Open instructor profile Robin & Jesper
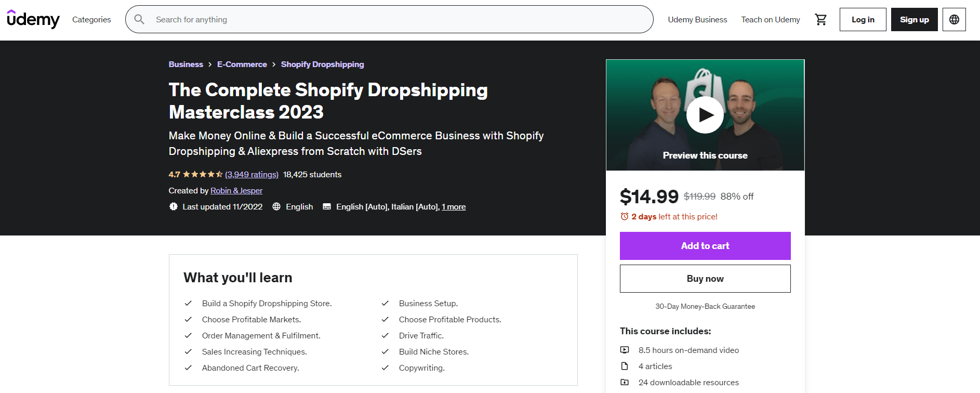Screen dimensions: 980x393 pyautogui.click(x=236, y=190)
